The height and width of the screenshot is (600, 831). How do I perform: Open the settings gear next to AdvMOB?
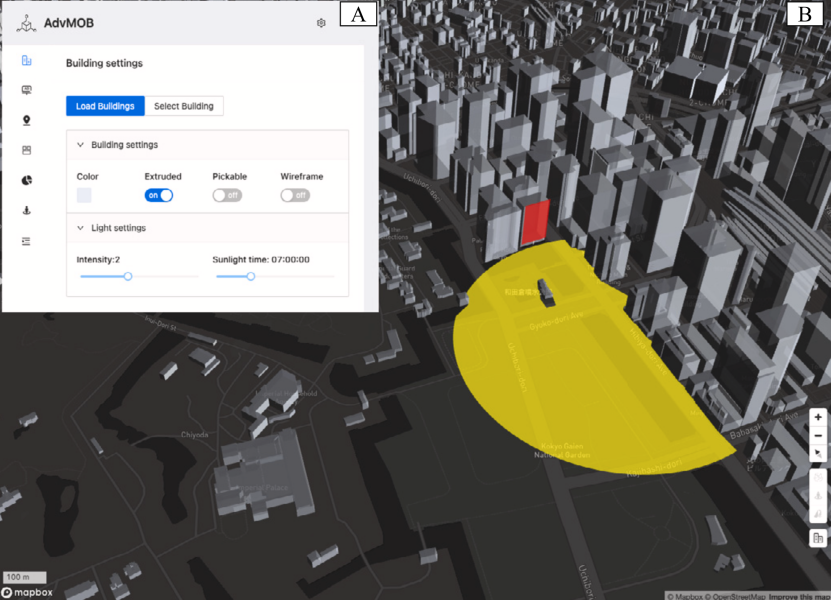click(x=321, y=23)
